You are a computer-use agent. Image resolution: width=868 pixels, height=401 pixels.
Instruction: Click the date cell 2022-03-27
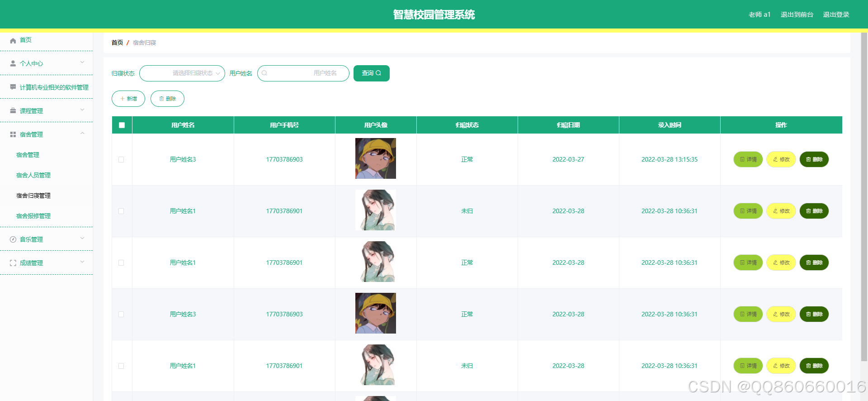coord(568,159)
